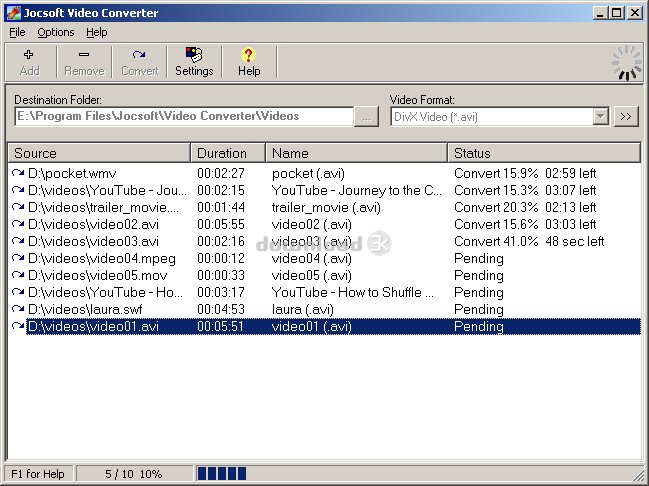The image size is (649, 486).
Task: Click the spinning activity indicator
Action: click(x=627, y=63)
